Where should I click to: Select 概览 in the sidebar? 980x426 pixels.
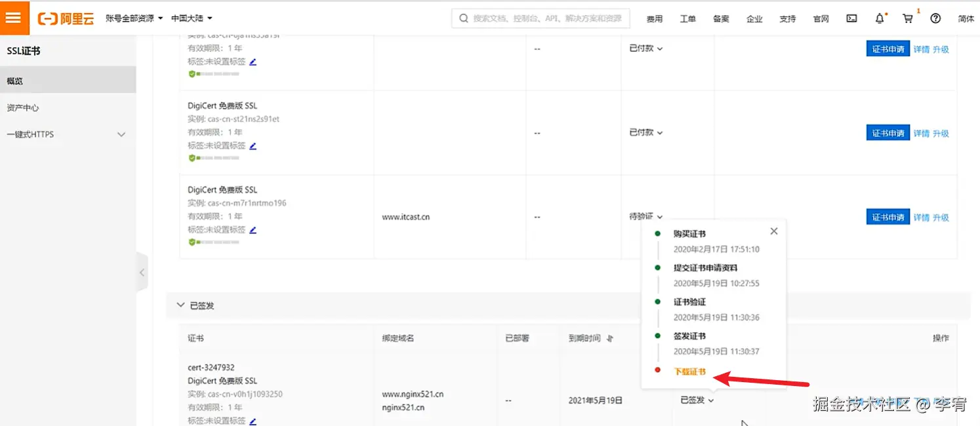68,81
